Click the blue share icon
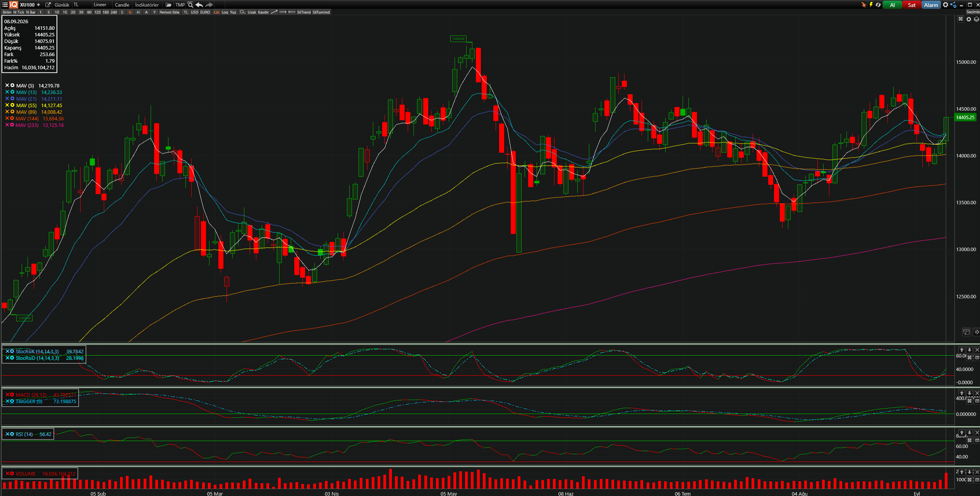 tap(953, 5)
